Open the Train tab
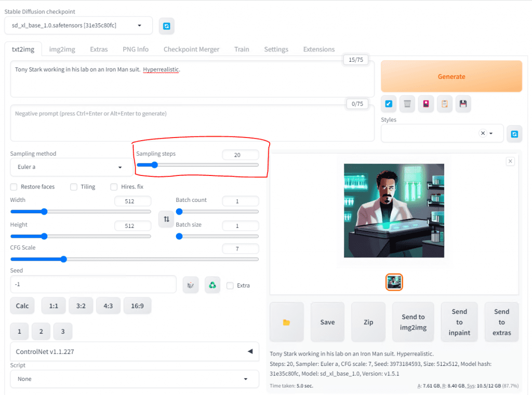The image size is (532, 395). tap(242, 49)
